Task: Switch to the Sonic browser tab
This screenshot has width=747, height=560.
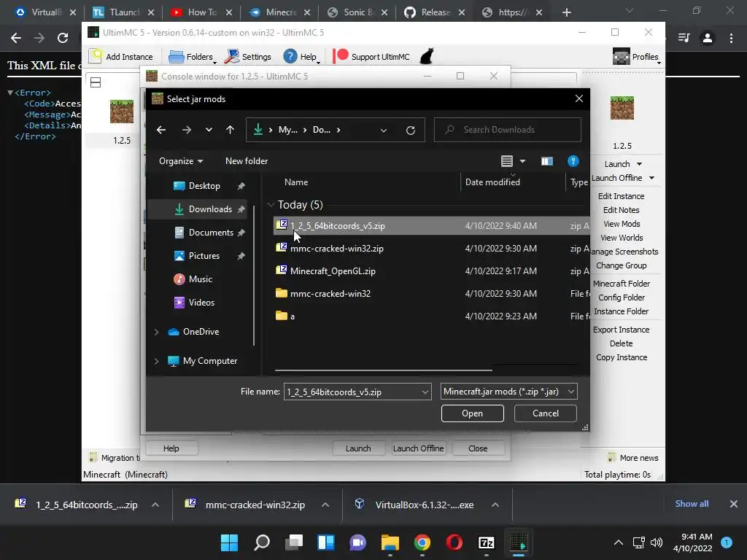Action: (357, 12)
